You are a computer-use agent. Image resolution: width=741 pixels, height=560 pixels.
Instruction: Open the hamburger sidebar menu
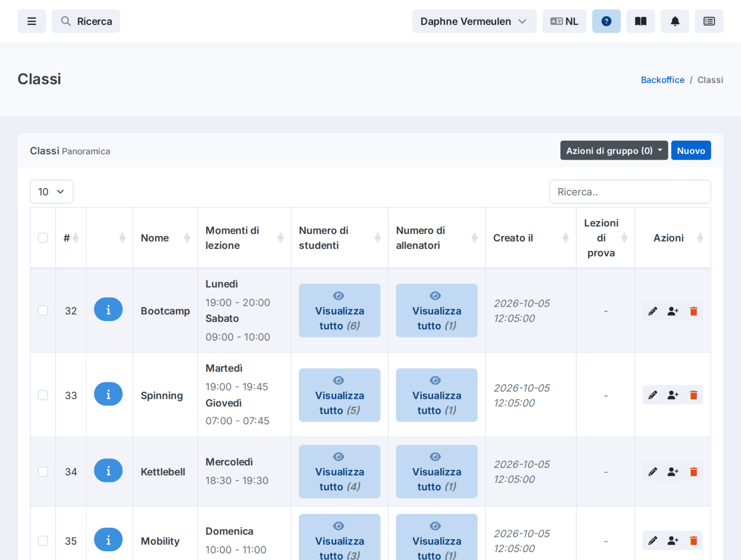[x=31, y=21]
